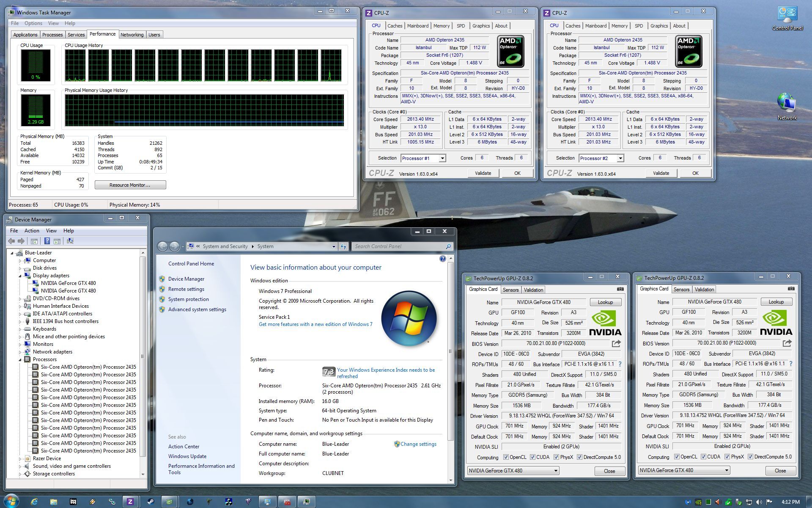Toggle the OpenCL checkbox in left GPU-Z
Screen dimensions: 812x508
pos(506,457)
